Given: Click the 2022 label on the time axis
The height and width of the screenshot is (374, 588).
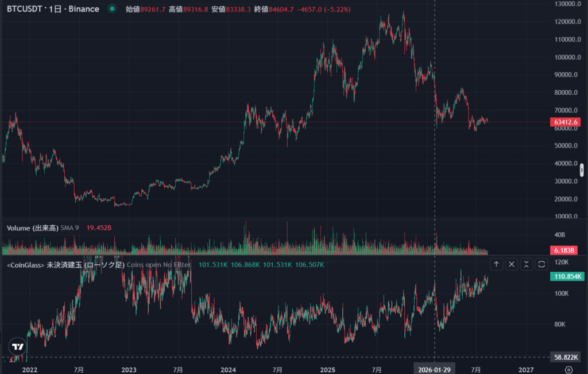Looking at the screenshot, I should click(x=30, y=370).
